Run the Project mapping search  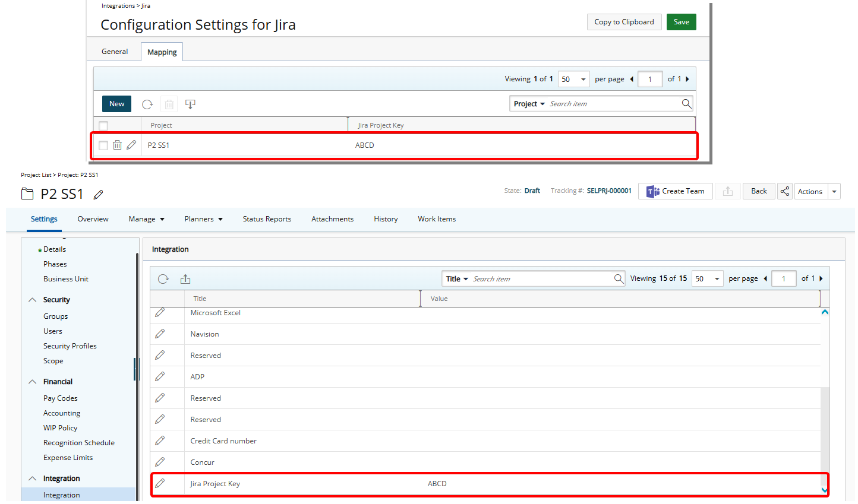pyautogui.click(x=687, y=103)
